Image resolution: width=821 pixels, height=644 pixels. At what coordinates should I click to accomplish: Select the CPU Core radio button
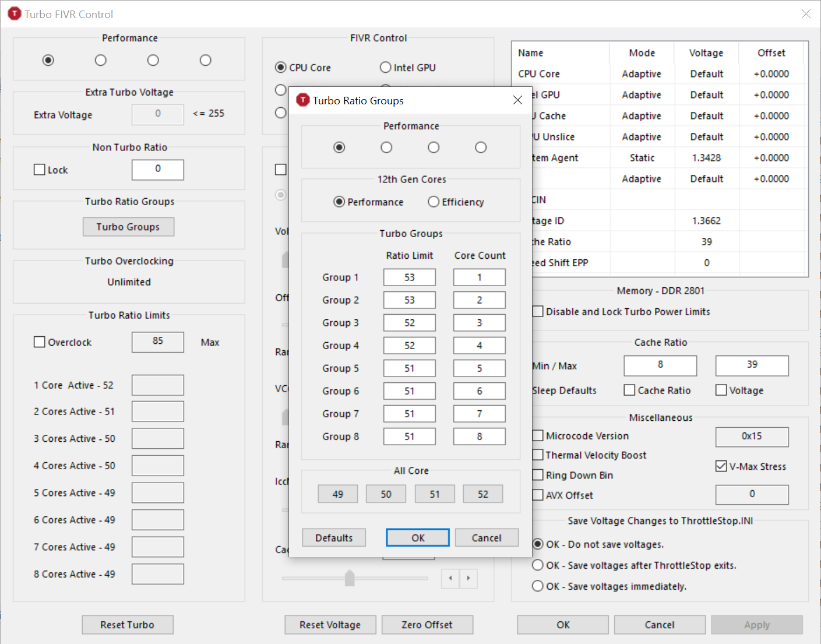point(281,68)
